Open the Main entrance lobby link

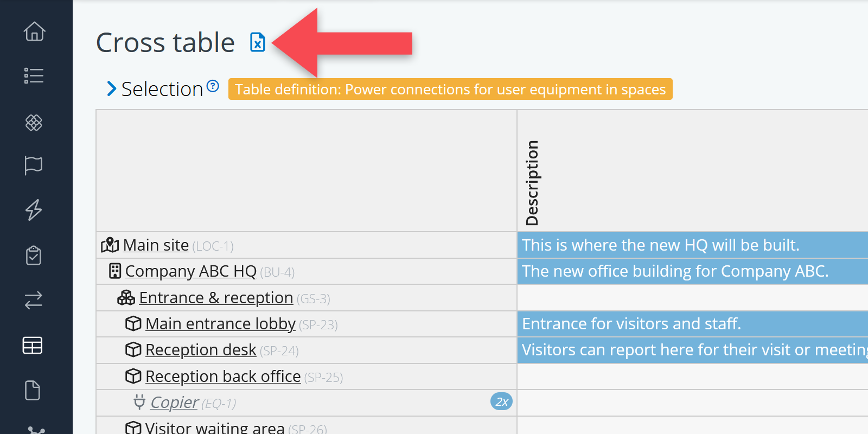pos(220,324)
